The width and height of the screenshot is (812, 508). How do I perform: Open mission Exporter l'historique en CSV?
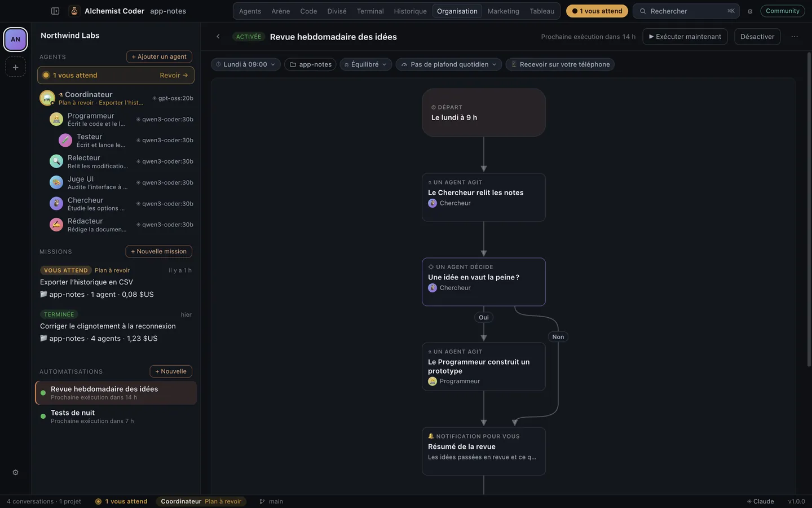click(x=116, y=282)
